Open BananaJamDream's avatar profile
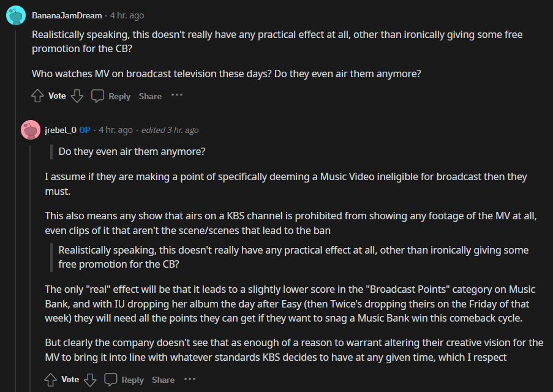Screen dimensions: 553x392 (15, 15)
